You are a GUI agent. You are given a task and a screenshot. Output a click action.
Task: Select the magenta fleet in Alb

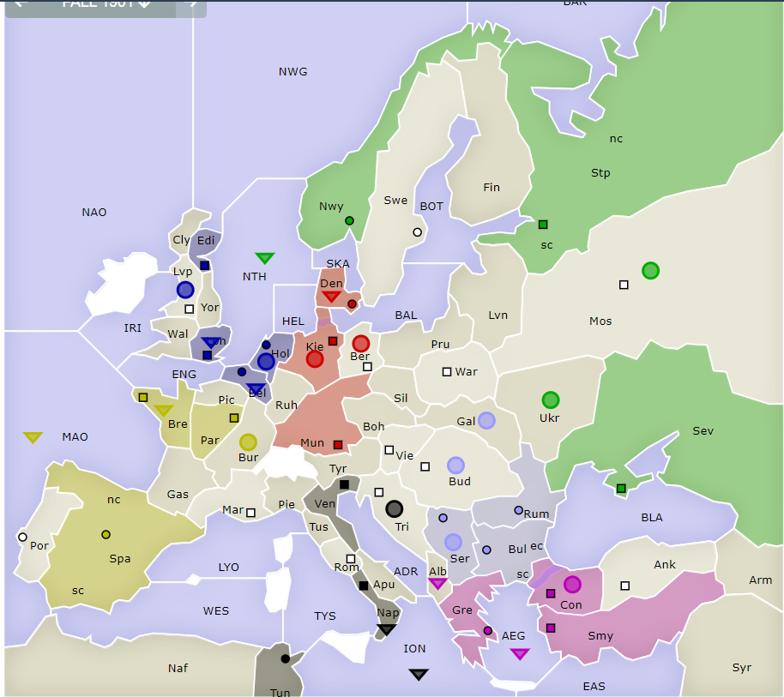tap(438, 583)
